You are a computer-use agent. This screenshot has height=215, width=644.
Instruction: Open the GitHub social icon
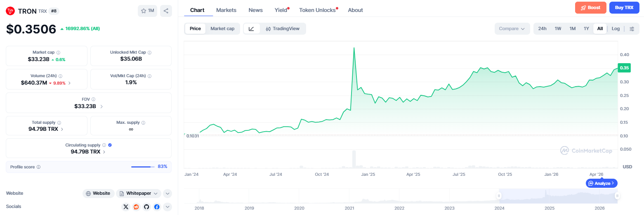[x=146, y=207]
